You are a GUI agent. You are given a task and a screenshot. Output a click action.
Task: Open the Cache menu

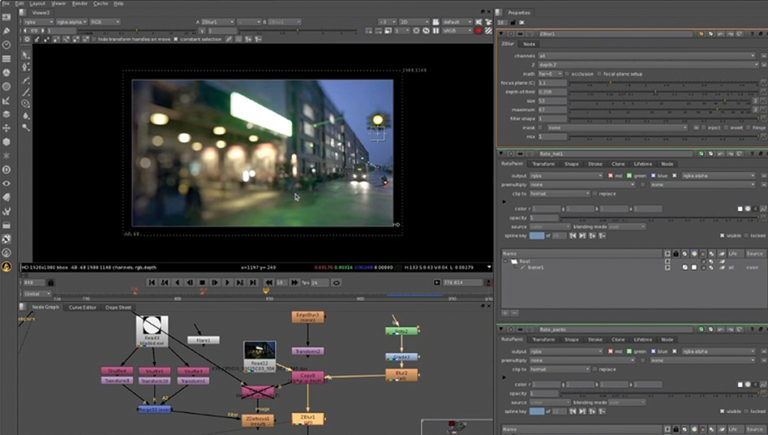tap(101, 3)
